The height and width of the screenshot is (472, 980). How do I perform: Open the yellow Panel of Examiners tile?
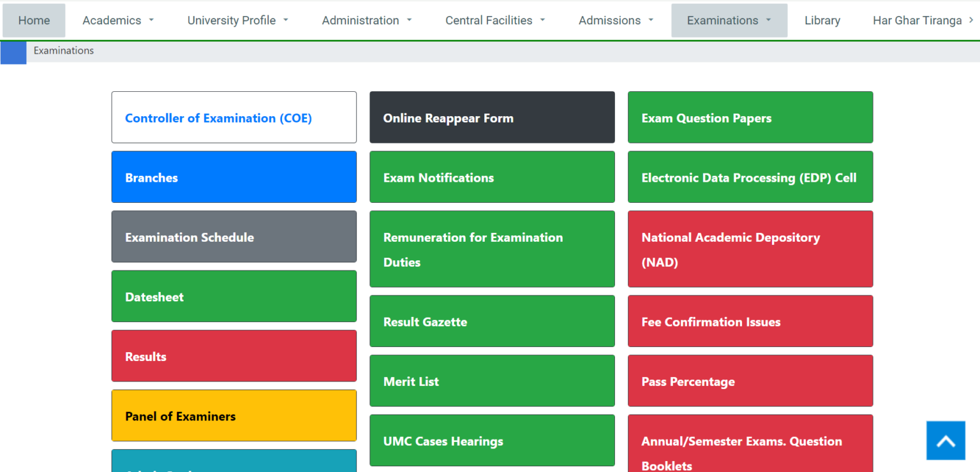(x=234, y=416)
